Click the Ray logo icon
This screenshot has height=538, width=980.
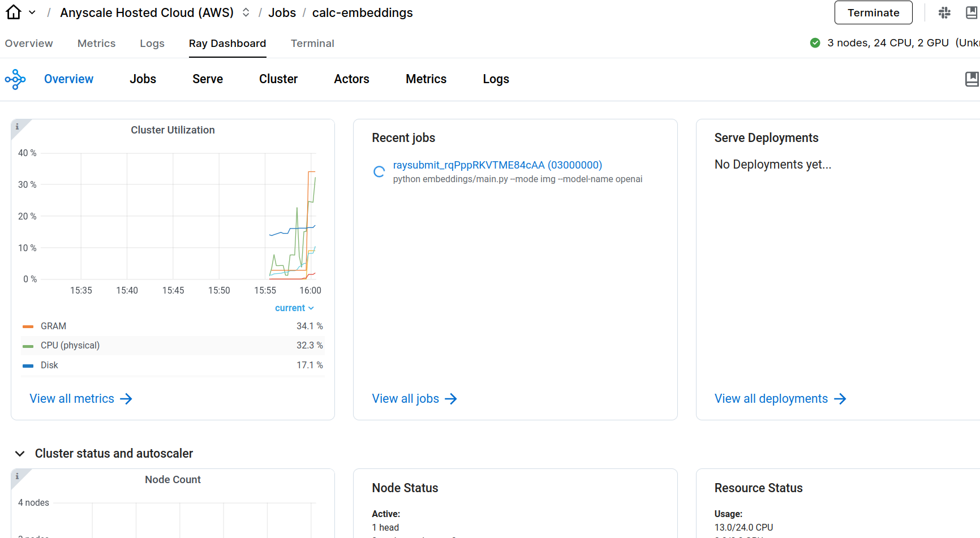tap(15, 79)
